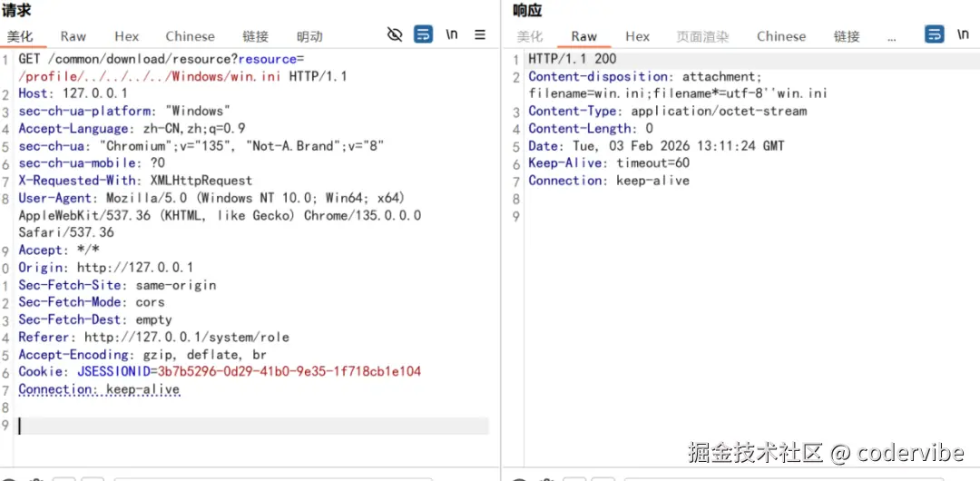Select the response Chinese tab
This screenshot has height=481, width=980.
point(781,36)
